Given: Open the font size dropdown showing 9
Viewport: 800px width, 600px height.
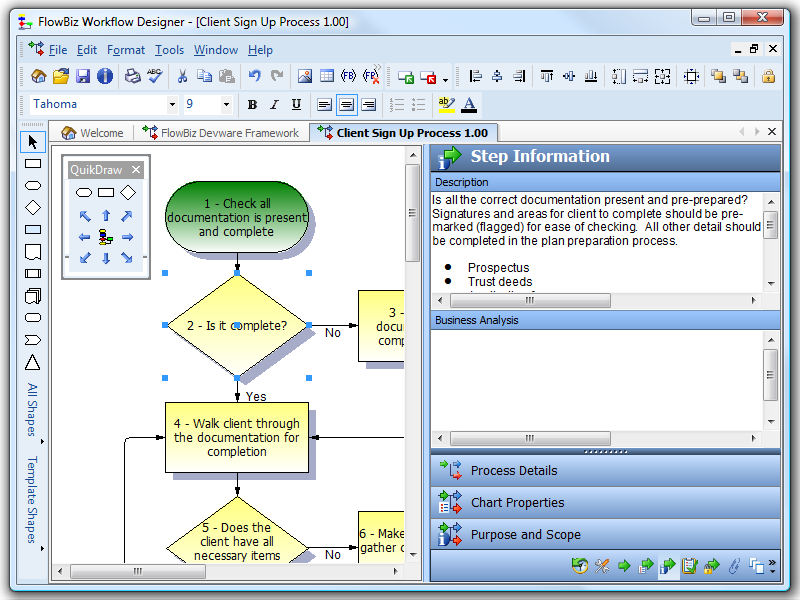Looking at the screenshot, I should tap(226, 105).
